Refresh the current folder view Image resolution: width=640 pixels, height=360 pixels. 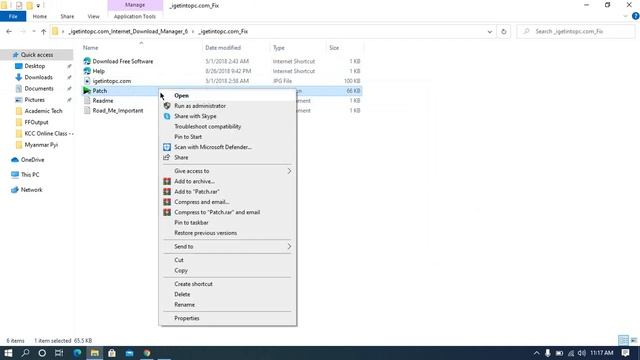(x=504, y=31)
